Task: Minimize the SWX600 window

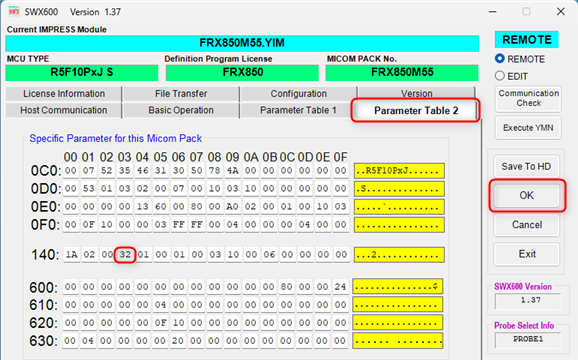Action: [492, 12]
